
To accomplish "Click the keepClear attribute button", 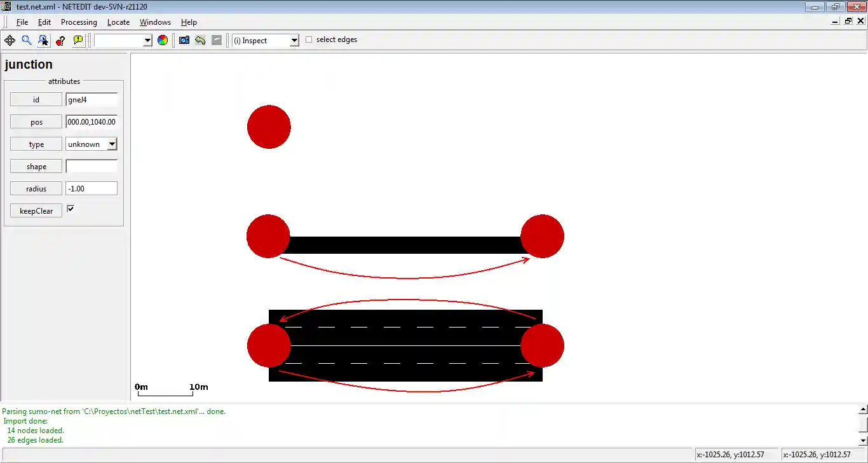I will (36, 211).
